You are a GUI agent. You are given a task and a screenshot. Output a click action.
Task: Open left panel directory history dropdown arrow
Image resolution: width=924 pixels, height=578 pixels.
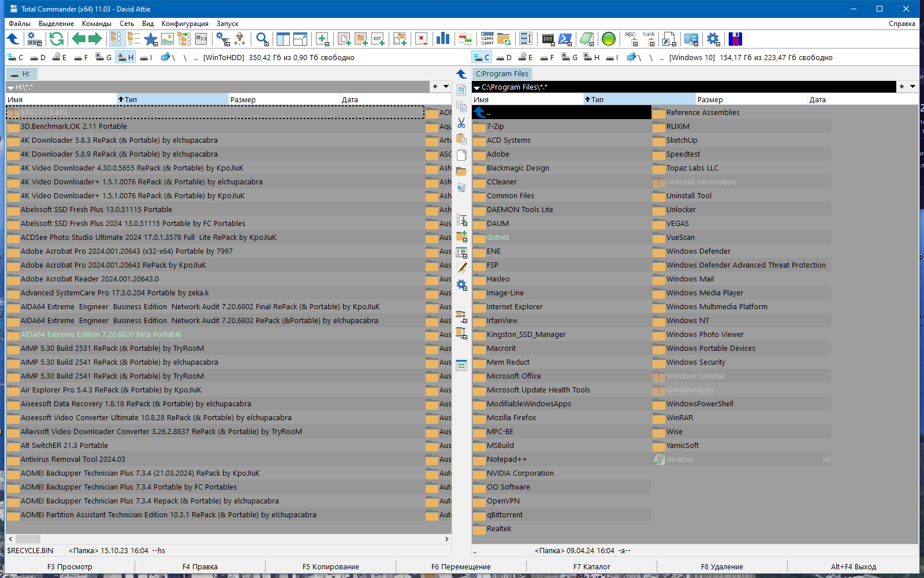pos(446,87)
